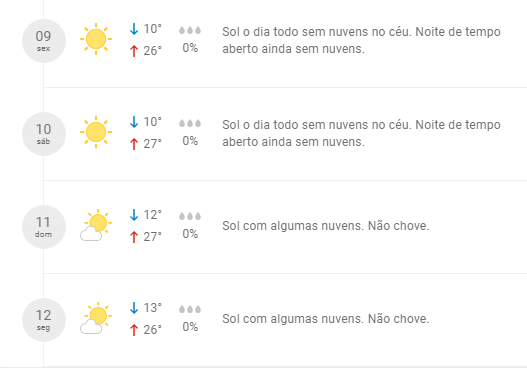527x368 pixels.
Task: Click the day 10 'Sol o dia todo' description
Action: click(361, 133)
